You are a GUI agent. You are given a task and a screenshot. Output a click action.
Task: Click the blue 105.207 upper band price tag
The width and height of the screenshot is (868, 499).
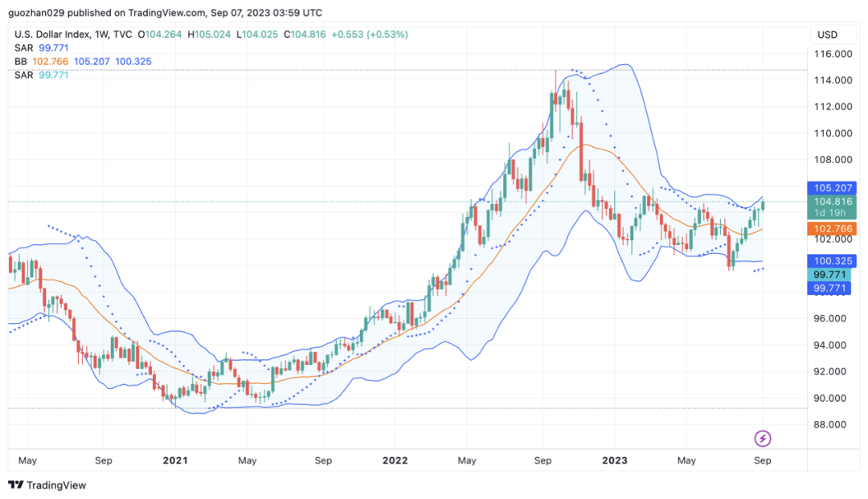pyautogui.click(x=832, y=187)
